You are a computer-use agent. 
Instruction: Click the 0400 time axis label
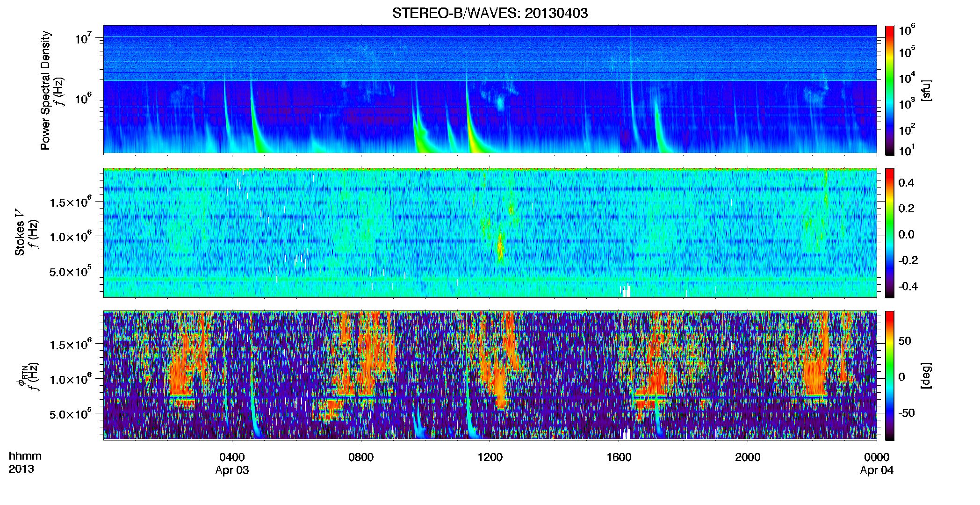232,457
